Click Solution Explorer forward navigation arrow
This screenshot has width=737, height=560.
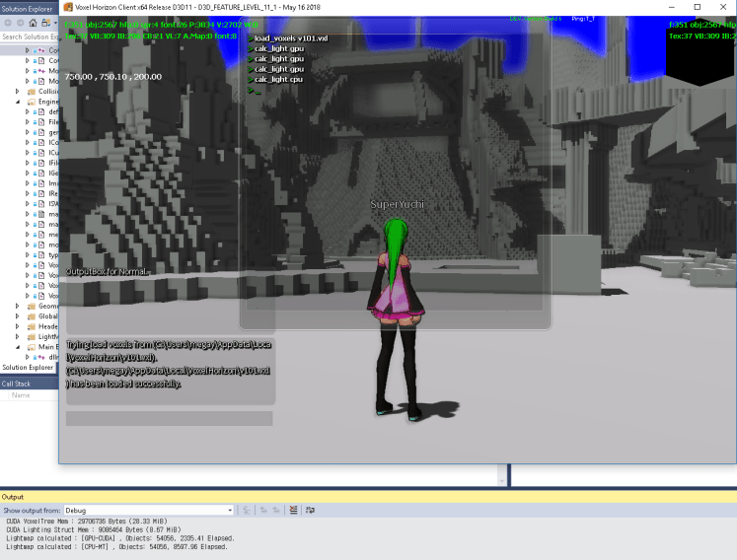(x=20, y=23)
